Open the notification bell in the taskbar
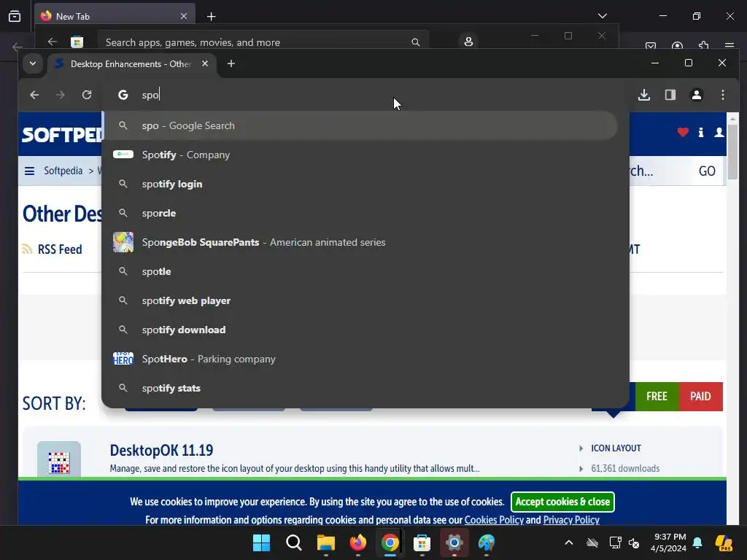 coord(697,542)
